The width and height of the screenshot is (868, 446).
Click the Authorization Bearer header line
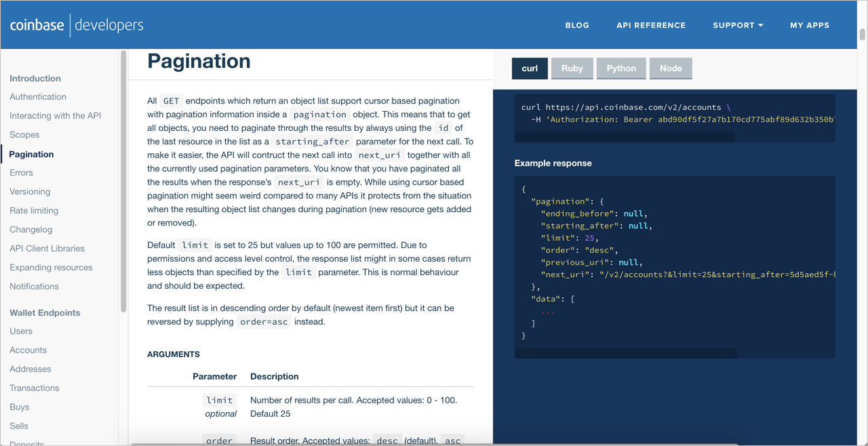coord(683,120)
